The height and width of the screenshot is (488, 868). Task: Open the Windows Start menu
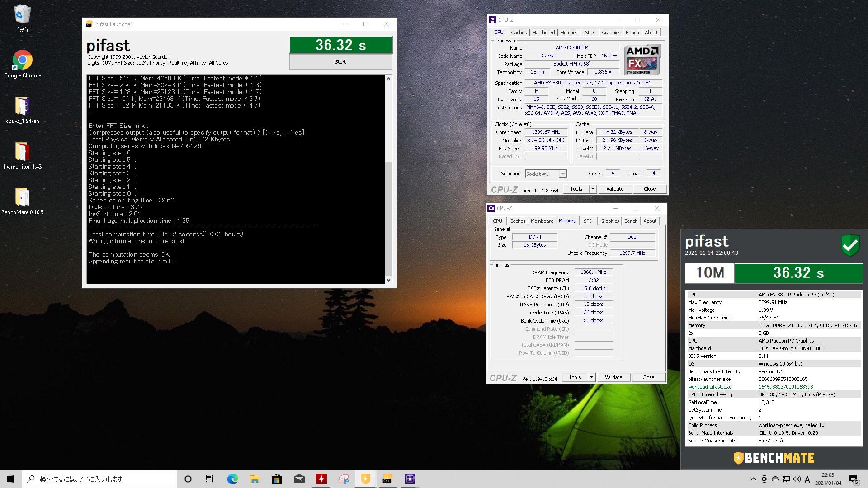[11, 479]
